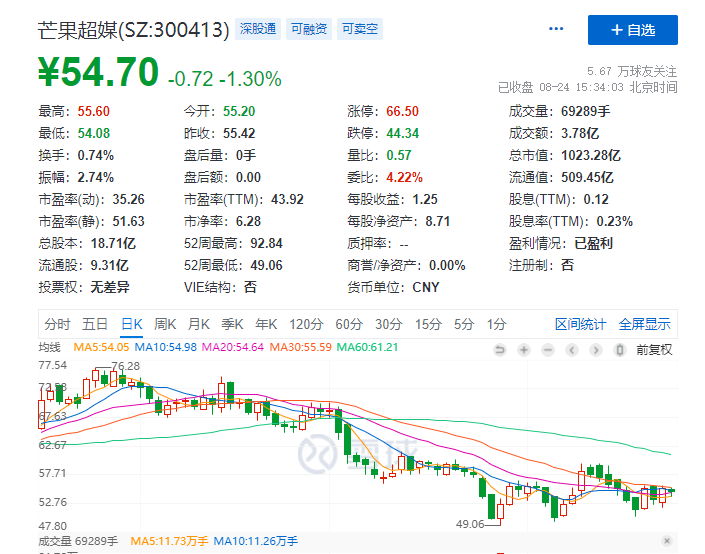Click the 可卖空 tag
705x554 pixels.
(360, 29)
